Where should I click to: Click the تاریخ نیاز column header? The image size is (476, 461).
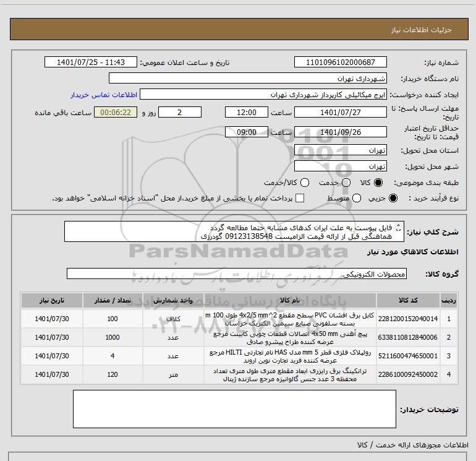pyautogui.click(x=51, y=300)
